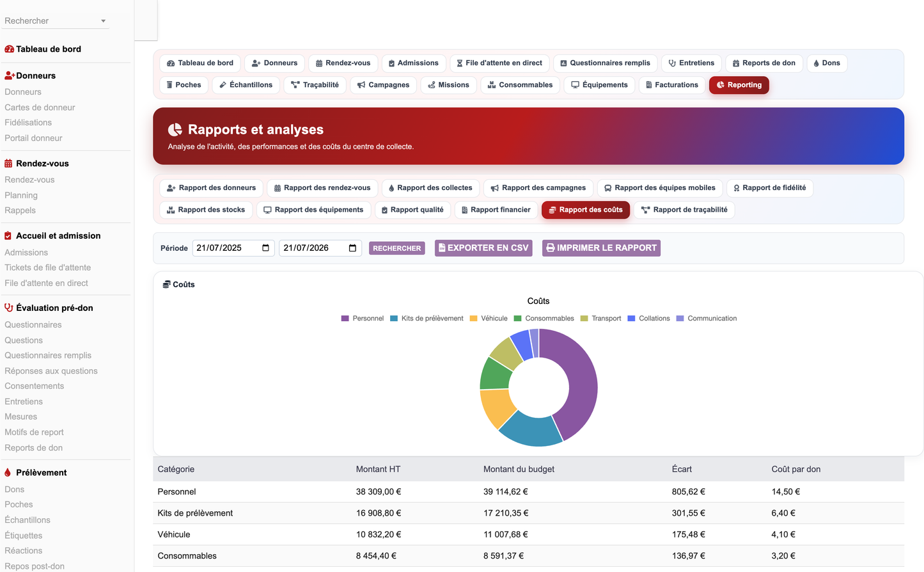Open Rapport des rendez-vous report
The width and height of the screenshot is (924, 572).
point(322,188)
